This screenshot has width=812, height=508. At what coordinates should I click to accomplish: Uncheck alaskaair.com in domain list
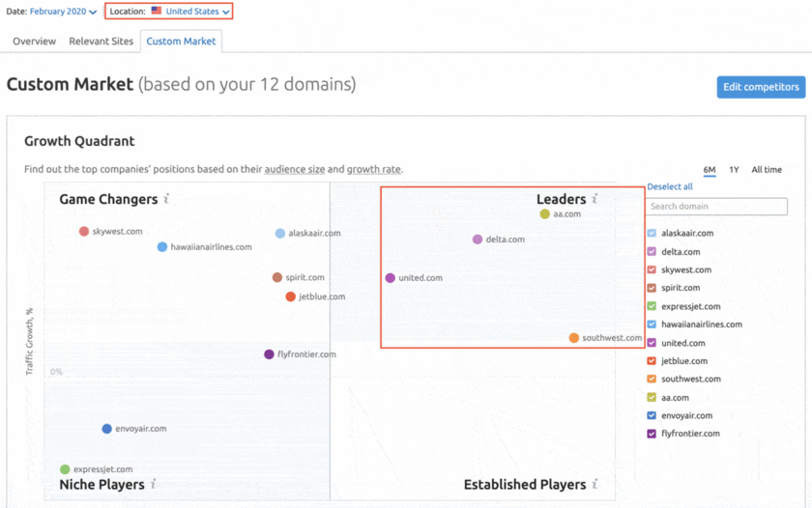pos(652,234)
